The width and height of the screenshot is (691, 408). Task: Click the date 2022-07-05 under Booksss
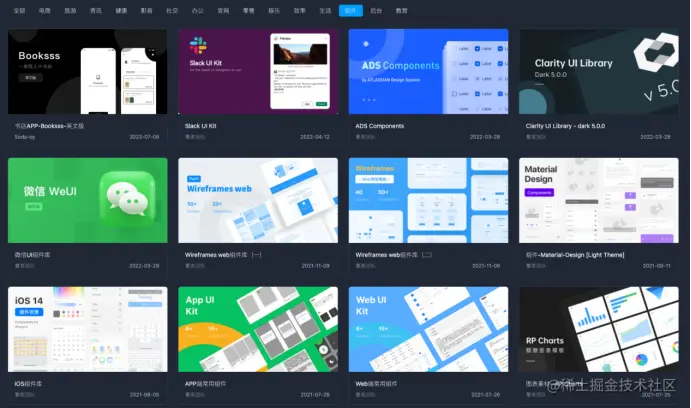coord(144,137)
